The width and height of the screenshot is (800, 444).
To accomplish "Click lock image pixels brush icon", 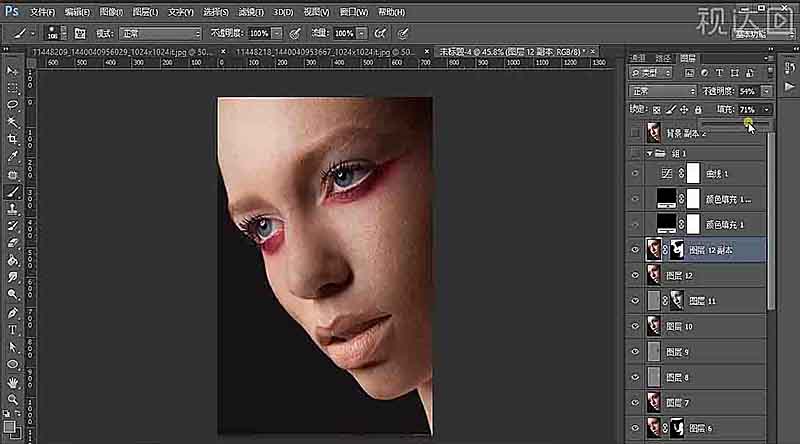I will [x=670, y=109].
